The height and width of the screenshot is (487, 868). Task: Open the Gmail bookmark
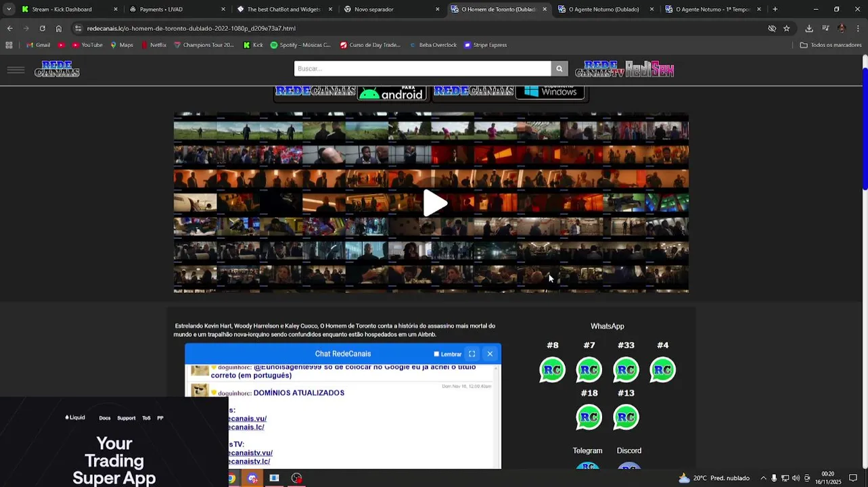(38, 45)
